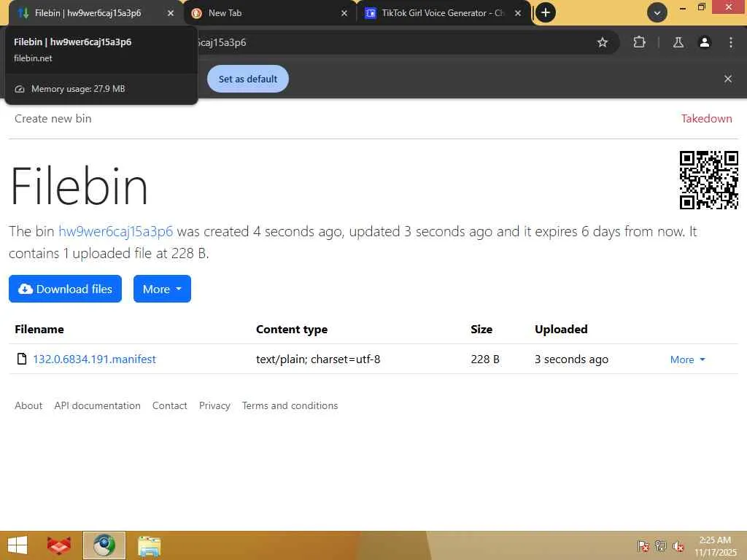Open File Explorer from the taskbar
This screenshot has width=747, height=560.
tap(149, 545)
